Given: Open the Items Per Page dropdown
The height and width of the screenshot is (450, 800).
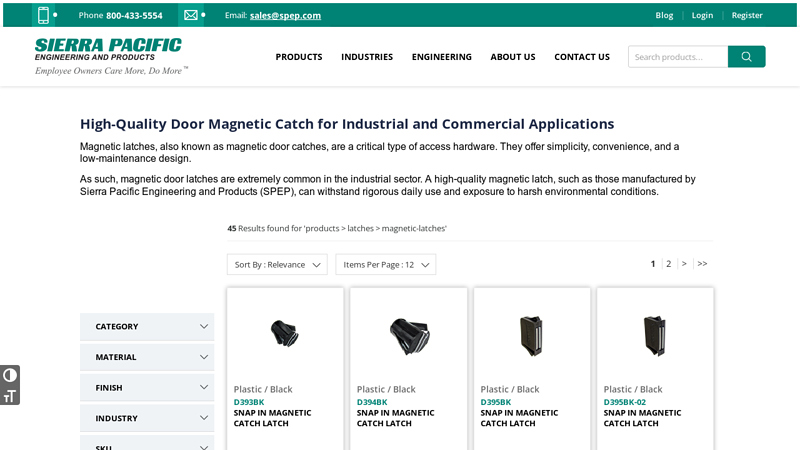Looking at the screenshot, I should coord(385,265).
